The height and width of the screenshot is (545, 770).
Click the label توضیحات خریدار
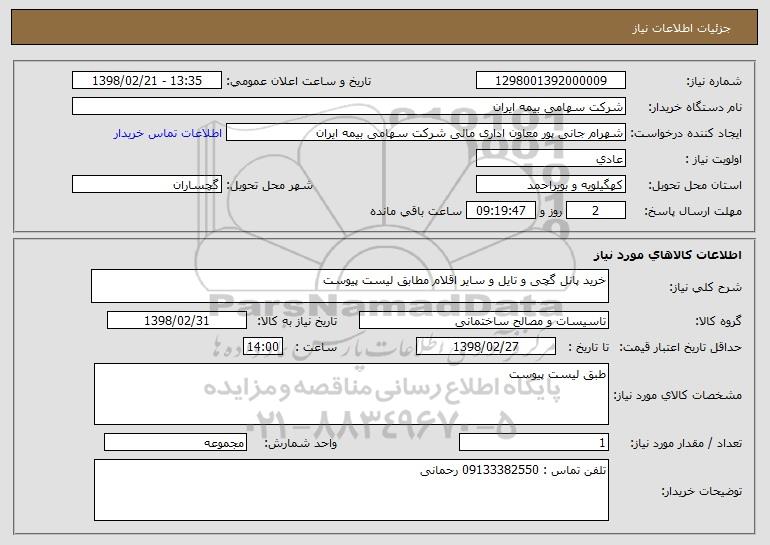point(701,491)
